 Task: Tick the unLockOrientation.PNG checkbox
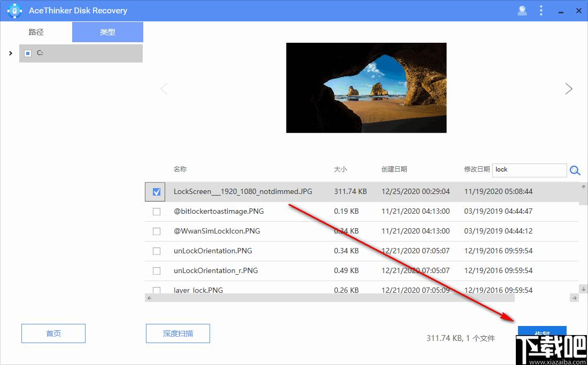tap(157, 251)
